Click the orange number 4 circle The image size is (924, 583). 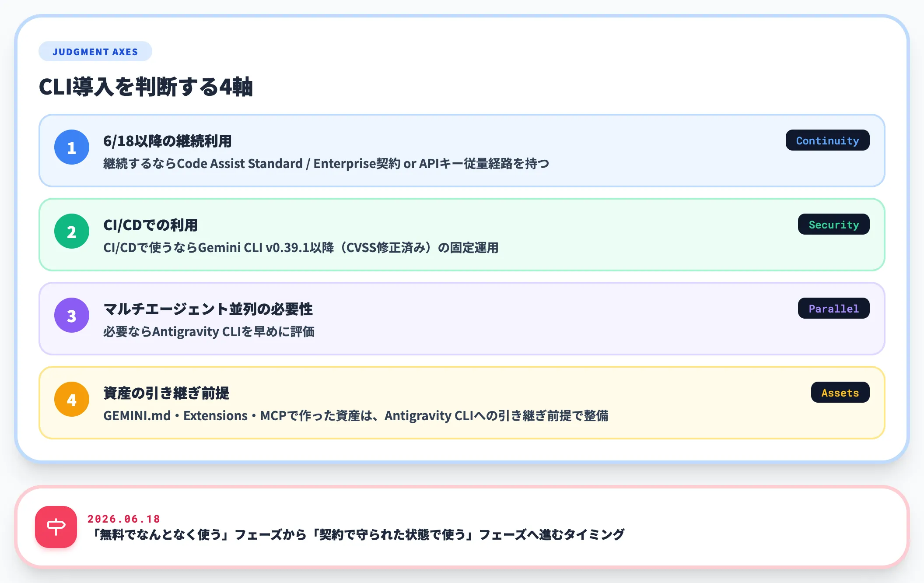pyautogui.click(x=72, y=399)
